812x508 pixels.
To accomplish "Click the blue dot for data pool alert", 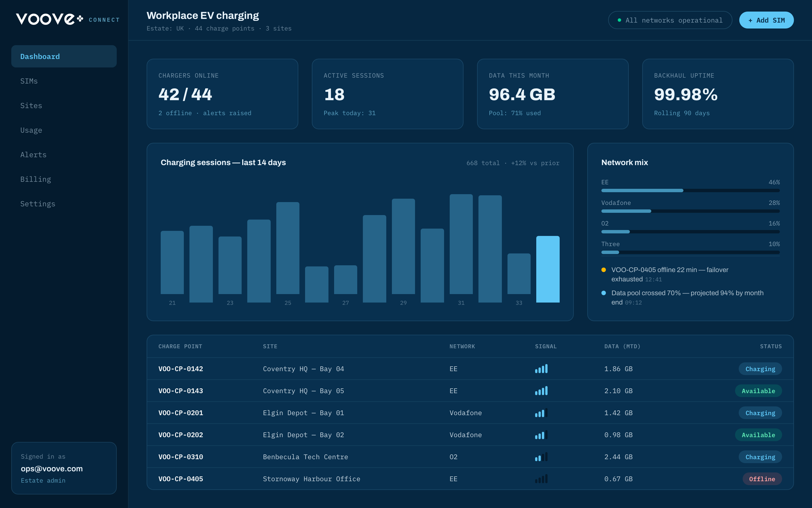I will coord(604,293).
